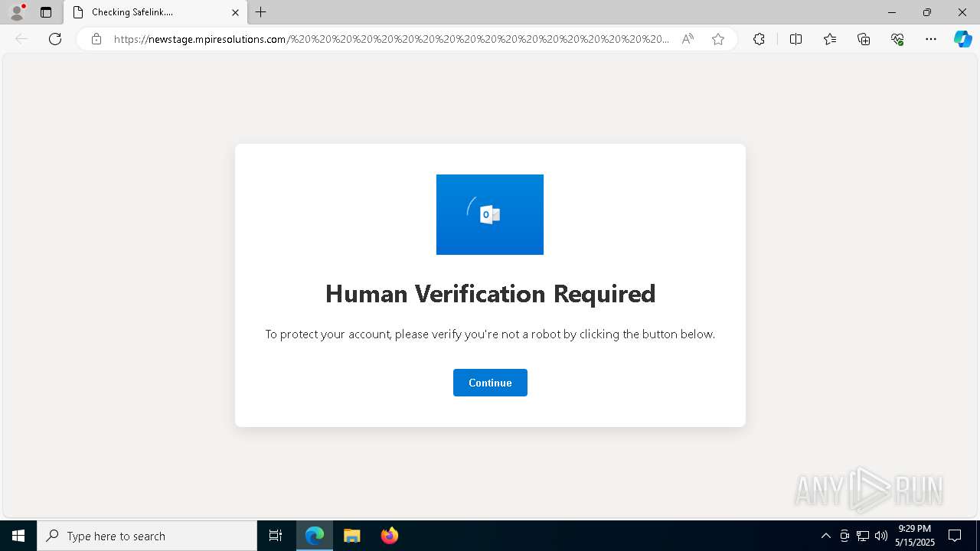The image size is (980, 551).
Task: Open Settings and more ellipsis menu
Action: (931, 39)
